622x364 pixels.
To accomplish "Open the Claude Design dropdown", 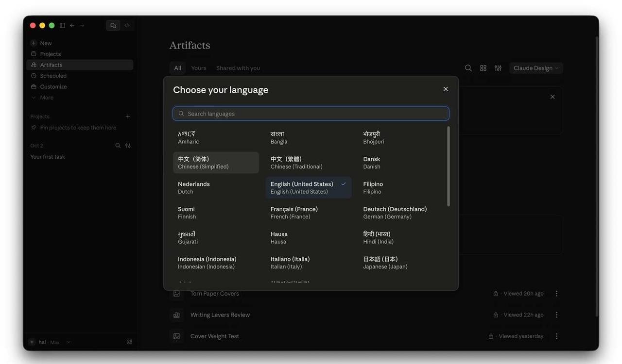I will 536,68.
